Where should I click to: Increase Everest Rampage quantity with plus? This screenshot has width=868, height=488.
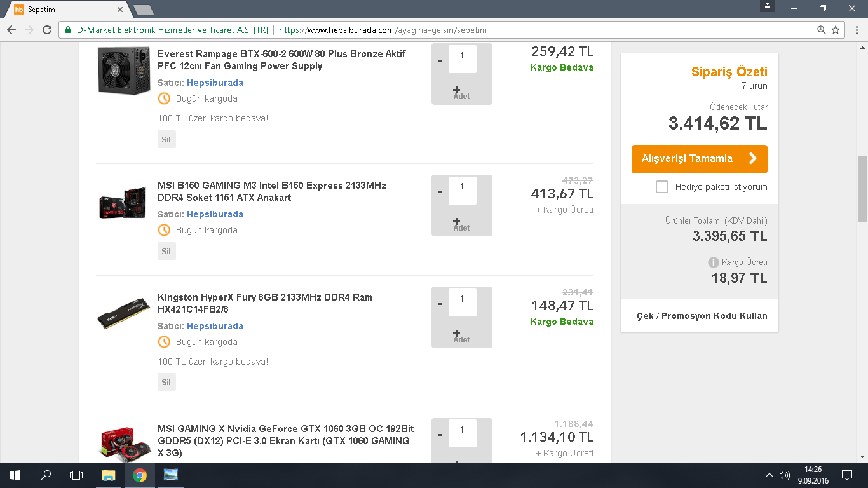pos(456,90)
